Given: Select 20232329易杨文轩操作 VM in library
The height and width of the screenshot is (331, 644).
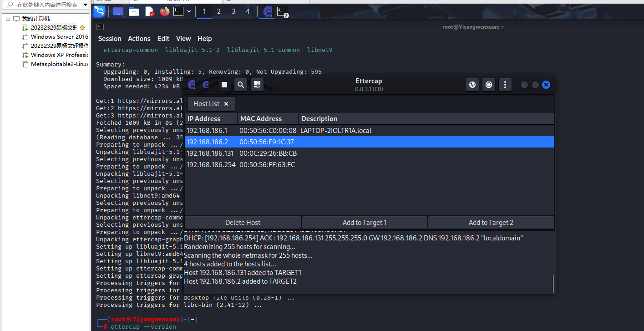Looking at the screenshot, I should pyautogui.click(x=60, y=46).
